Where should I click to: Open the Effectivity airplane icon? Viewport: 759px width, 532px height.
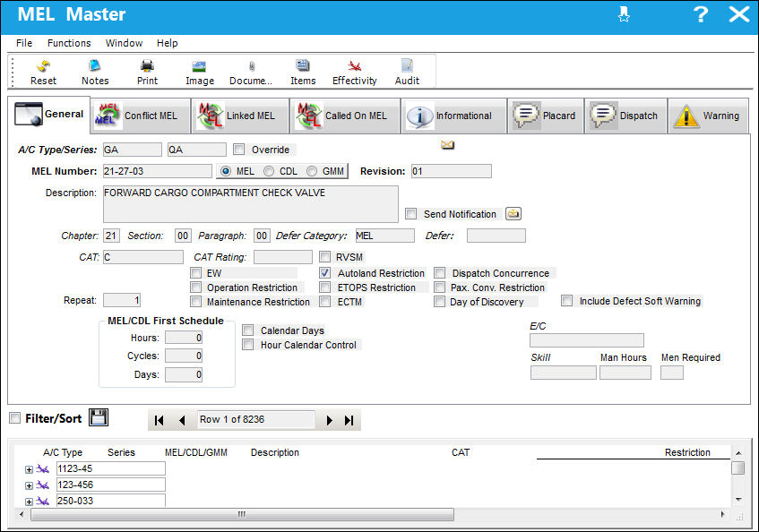point(354,65)
